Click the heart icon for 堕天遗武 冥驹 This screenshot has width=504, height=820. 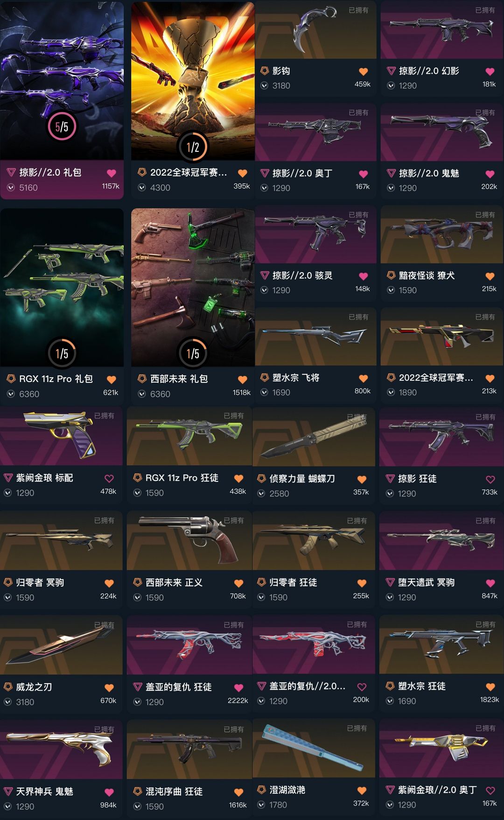pos(490,583)
